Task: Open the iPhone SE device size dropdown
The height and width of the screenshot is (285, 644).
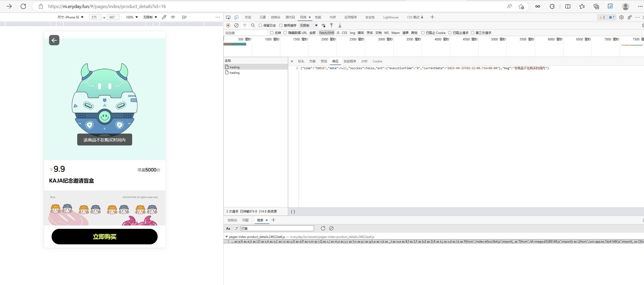Action: [71, 17]
